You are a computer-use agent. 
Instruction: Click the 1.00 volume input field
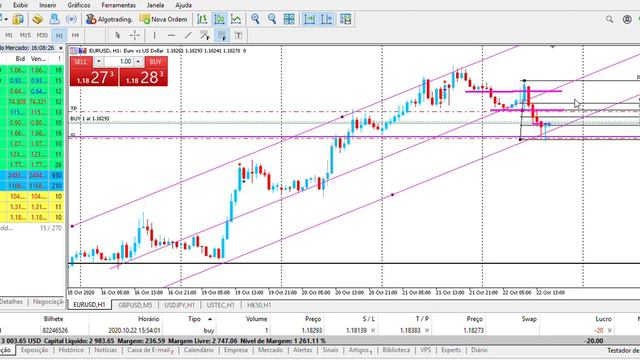[118, 61]
